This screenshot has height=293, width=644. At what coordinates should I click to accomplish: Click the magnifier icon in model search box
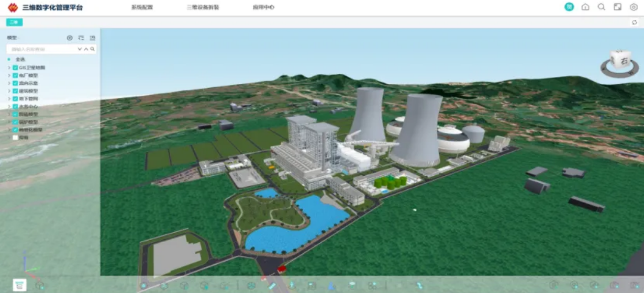(93, 49)
